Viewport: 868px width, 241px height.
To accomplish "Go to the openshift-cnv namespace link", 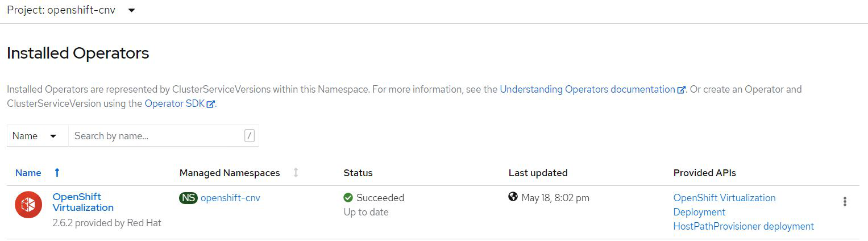I will click(x=230, y=198).
